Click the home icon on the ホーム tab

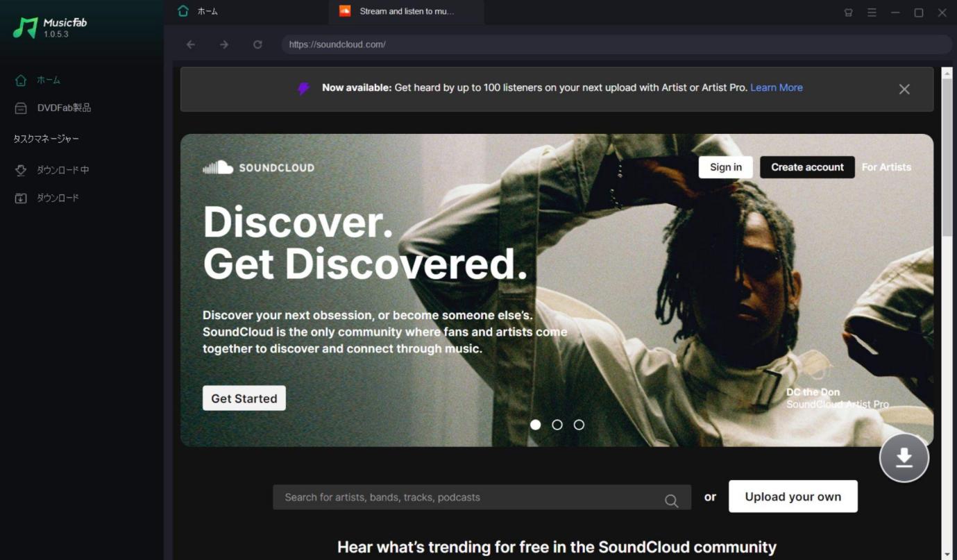183,11
